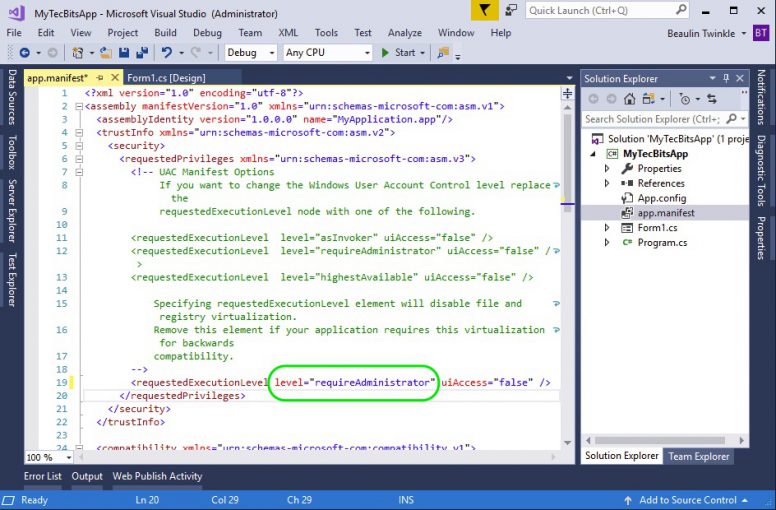Image resolution: width=776 pixels, height=510 pixels.
Task: Click the Search Solution Explorer field
Action: click(x=665, y=119)
